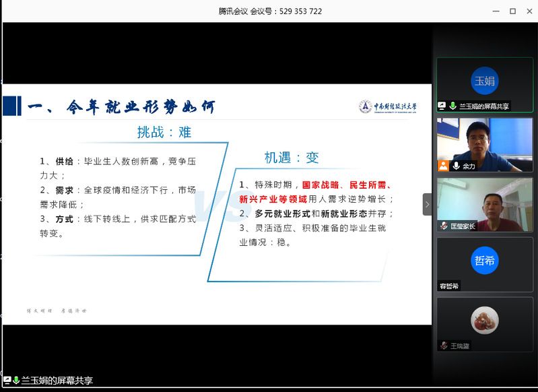The image size is (538, 392).
Task: Click the green microphone icon in the bottom-left status bar
Action: click(x=15, y=381)
